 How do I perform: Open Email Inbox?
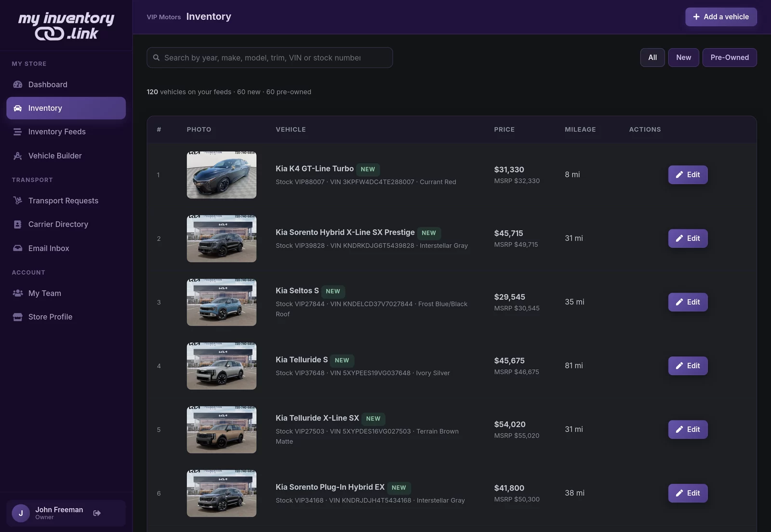66,248
